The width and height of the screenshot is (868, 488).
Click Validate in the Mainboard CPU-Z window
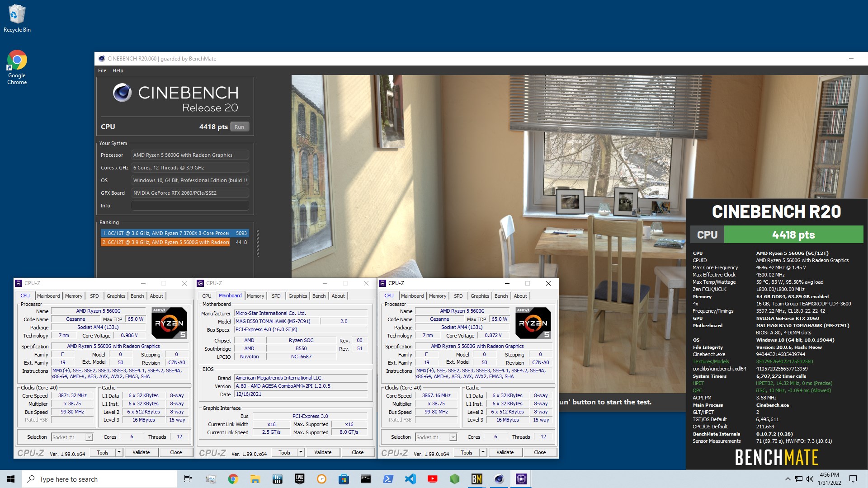point(323,452)
